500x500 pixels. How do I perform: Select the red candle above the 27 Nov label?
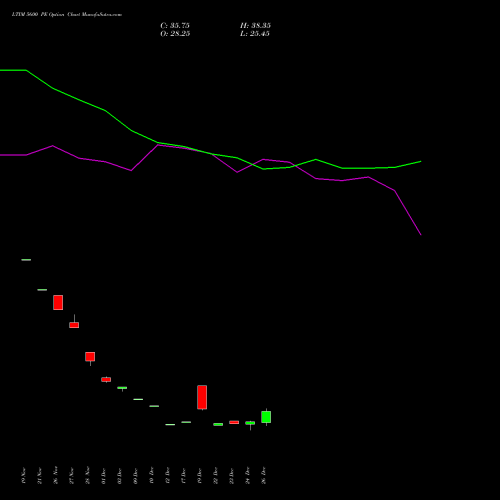74,325
